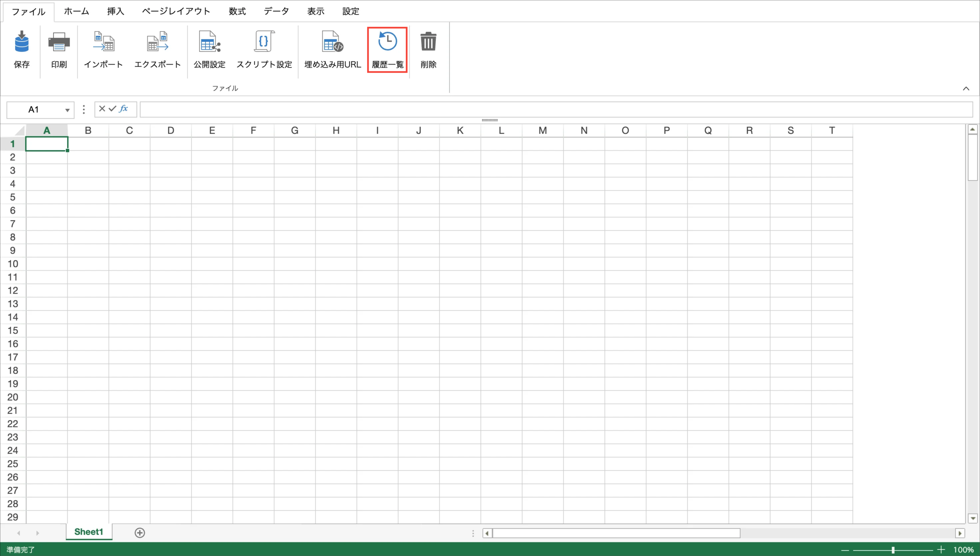Expand the A1 name box dropdown
The image size is (980, 556).
(67, 110)
